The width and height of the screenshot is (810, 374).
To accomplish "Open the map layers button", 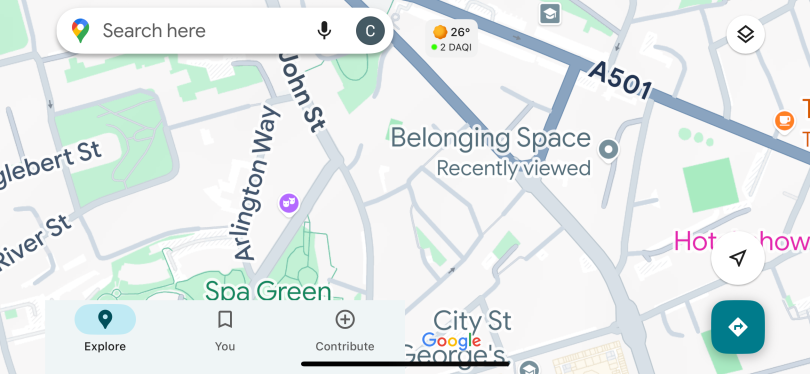I will [745, 35].
